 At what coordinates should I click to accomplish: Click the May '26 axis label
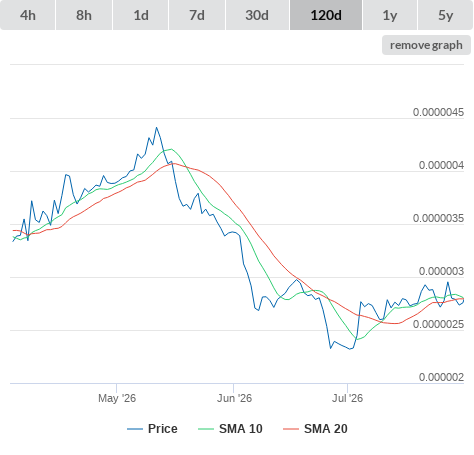[117, 398]
